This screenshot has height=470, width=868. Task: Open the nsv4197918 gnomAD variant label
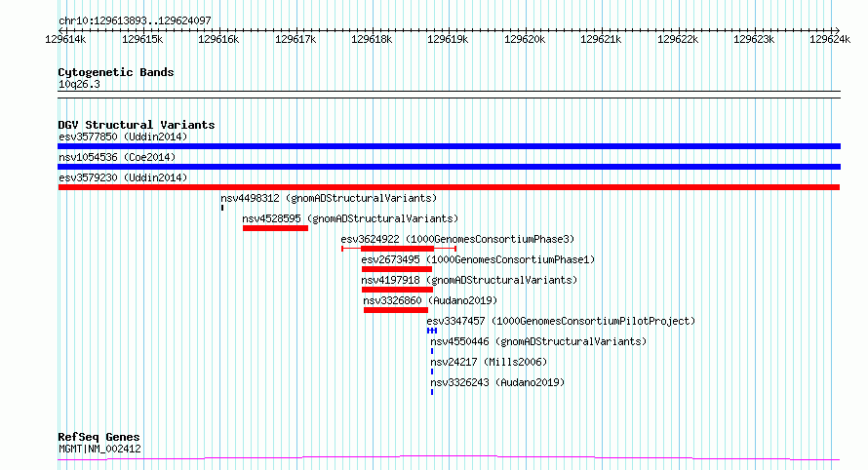[469, 280]
